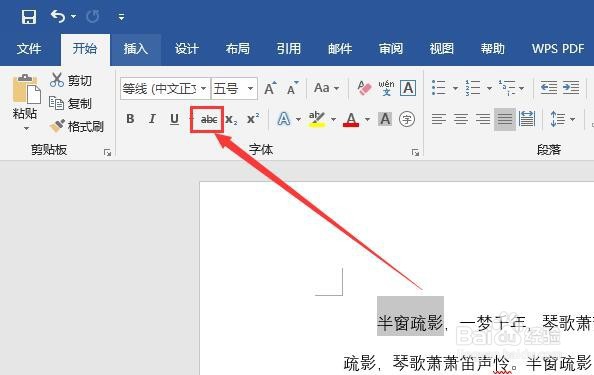Apply a numbered list
This screenshot has height=375, width=594.
473,88
